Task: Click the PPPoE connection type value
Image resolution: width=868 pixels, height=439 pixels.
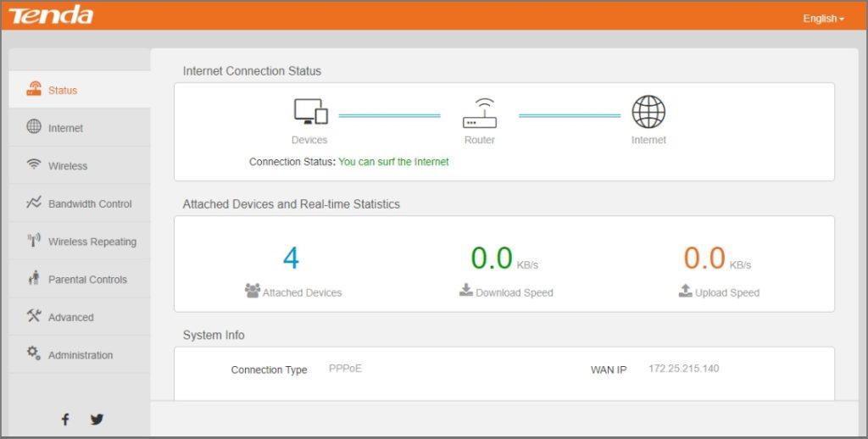Action: coord(346,369)
